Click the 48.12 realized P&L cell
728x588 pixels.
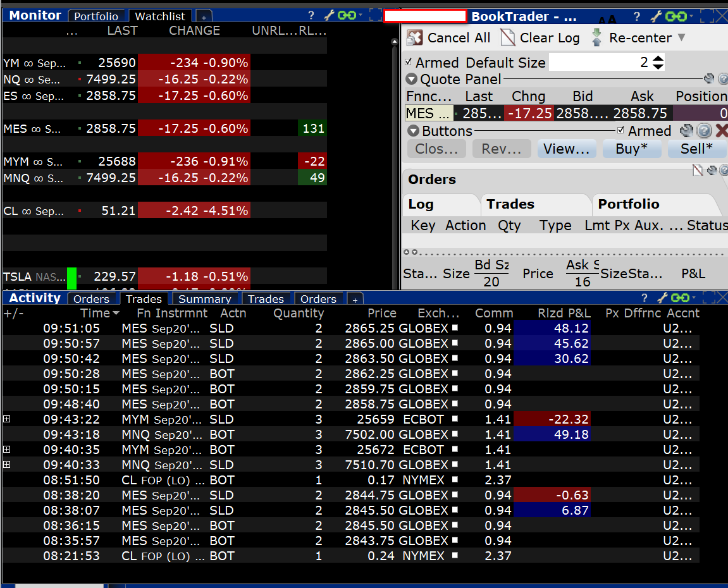(x=552, y=328)
